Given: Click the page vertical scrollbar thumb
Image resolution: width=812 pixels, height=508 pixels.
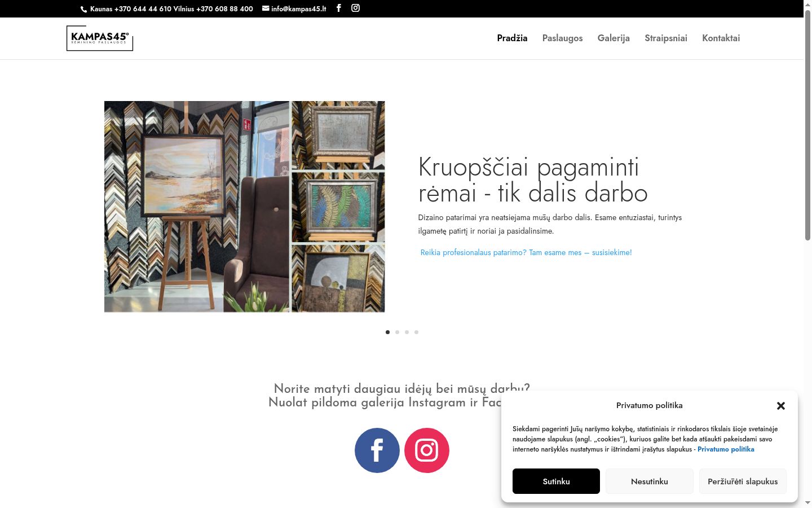Looking at the screenshot, I should (x=807, y=125).
